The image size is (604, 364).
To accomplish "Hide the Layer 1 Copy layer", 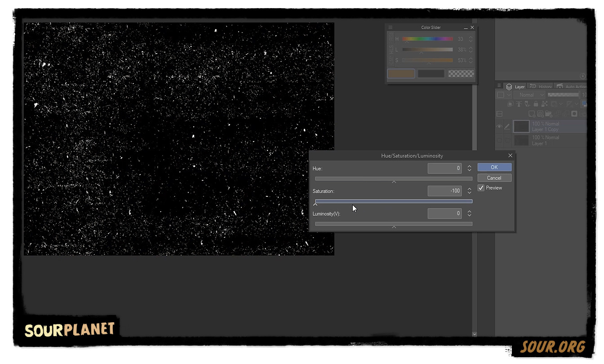I will click(x=499, y=126).
